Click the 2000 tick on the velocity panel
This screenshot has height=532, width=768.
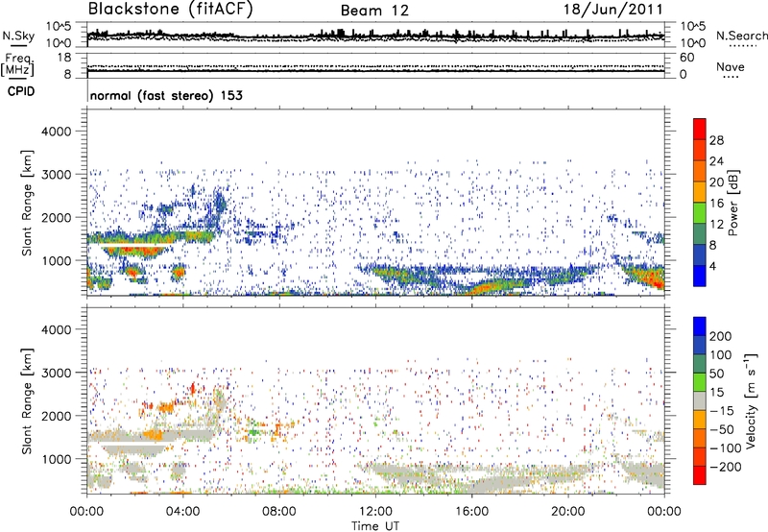pyautogui.click(x=57, y=416)
